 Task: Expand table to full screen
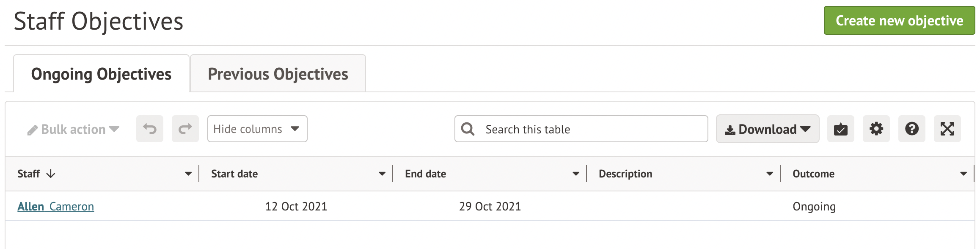[x=947, y=129]
